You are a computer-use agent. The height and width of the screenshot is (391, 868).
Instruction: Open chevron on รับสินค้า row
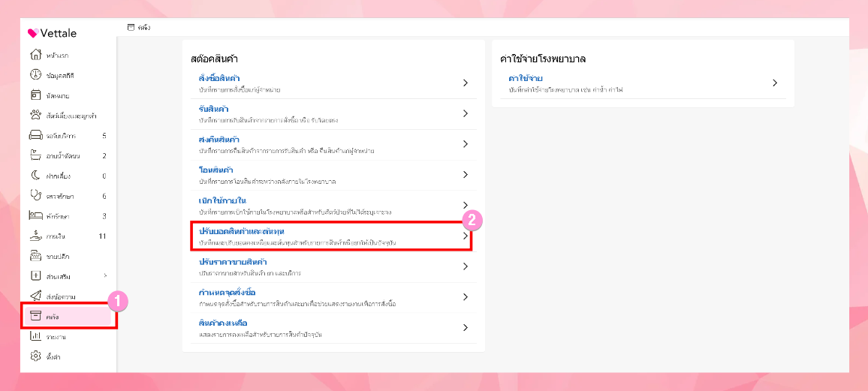[466, 113]
